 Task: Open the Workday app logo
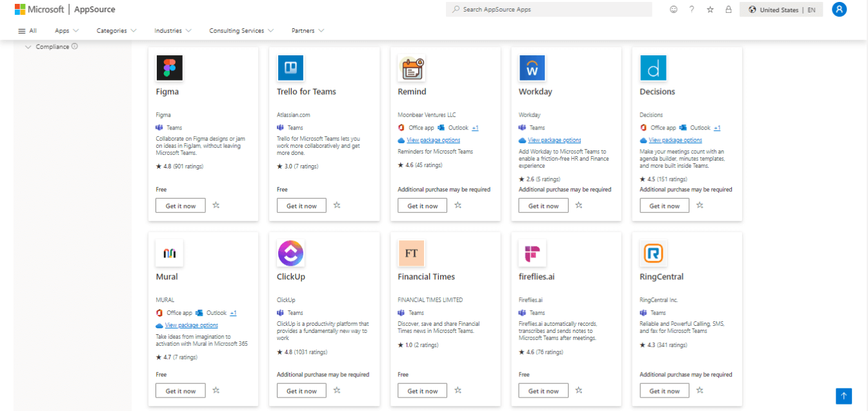(532, 68)
